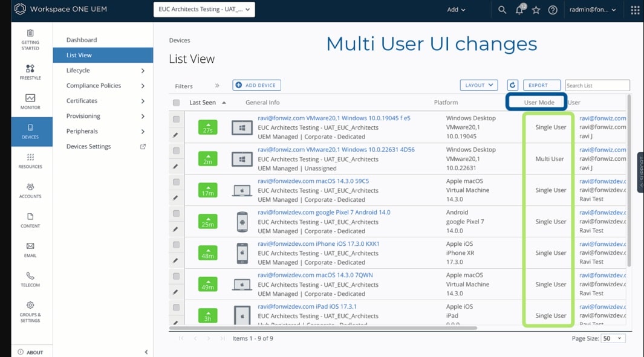The width and height of the screenshot is (644, 357).
Task: Open the google Pixel 7 Android device link
Action: 324,212
